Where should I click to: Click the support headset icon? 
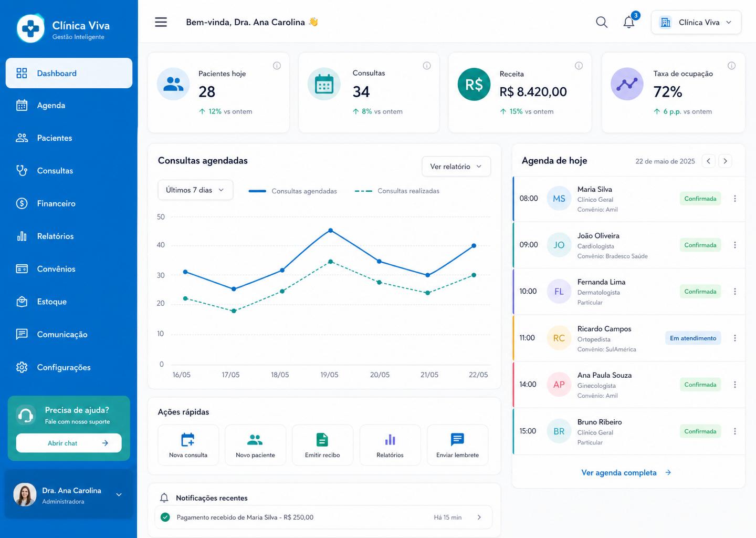(x=26, y=415)
